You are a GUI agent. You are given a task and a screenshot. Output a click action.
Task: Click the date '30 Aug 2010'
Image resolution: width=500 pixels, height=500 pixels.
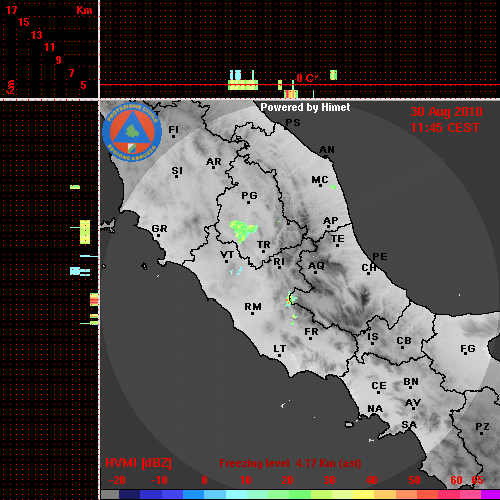coord(446,112)
